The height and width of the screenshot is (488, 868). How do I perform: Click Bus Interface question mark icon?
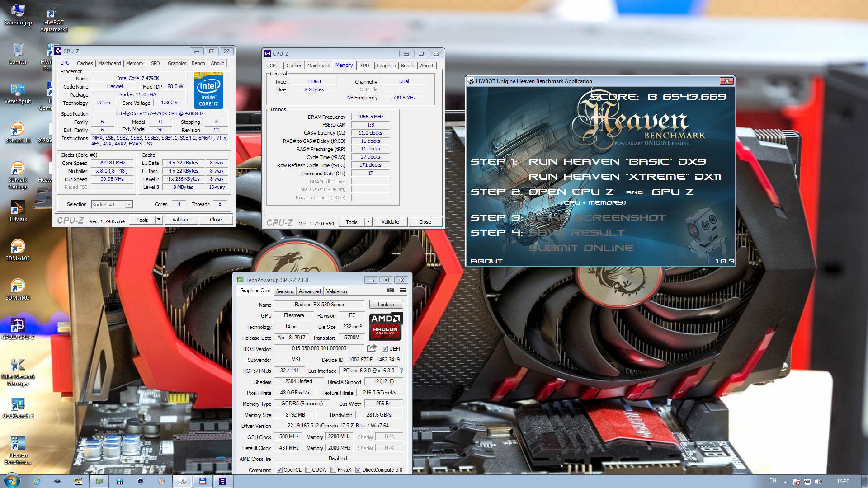401,371
